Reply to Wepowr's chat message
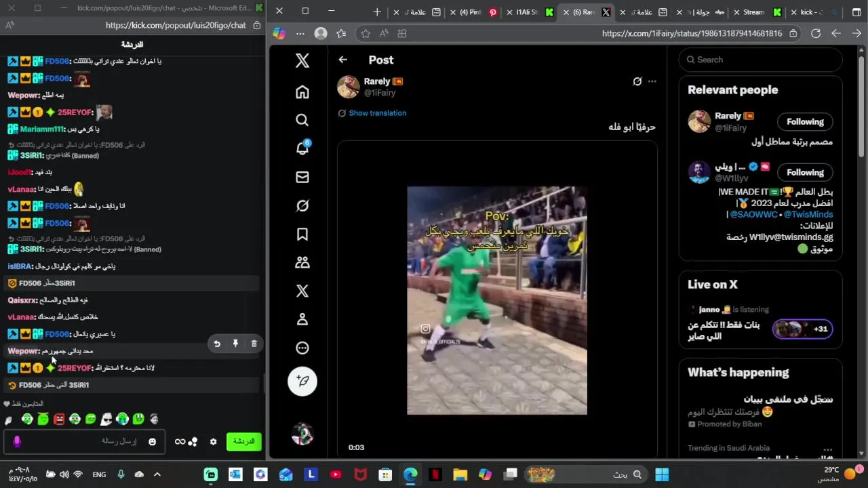The image size is (868, 488). tap(217, 344)
